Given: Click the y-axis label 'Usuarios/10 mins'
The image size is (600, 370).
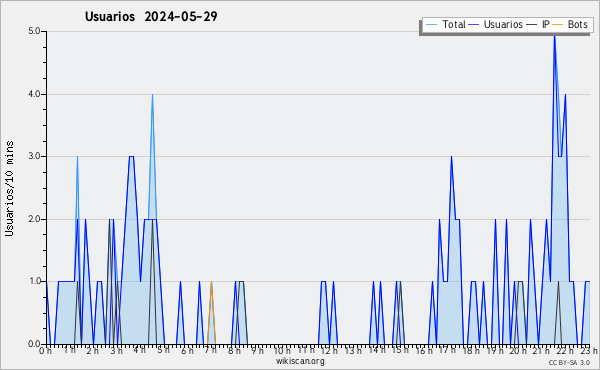Looking at the screenshot, I should click(9, 188).
